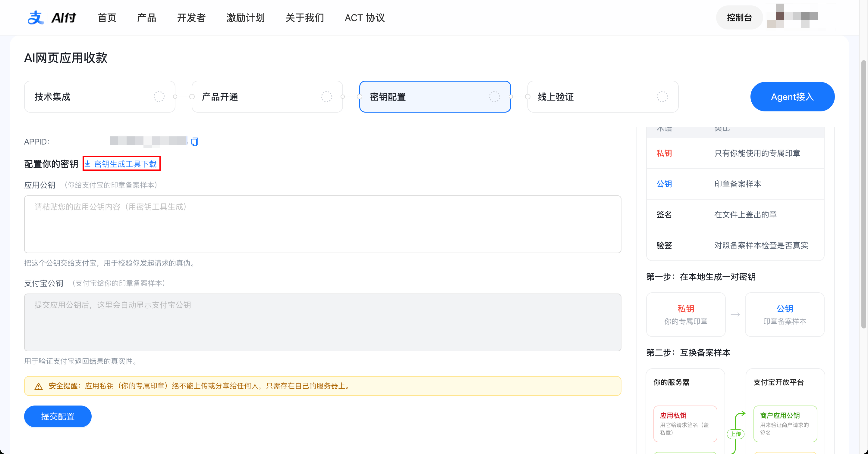Click the text 只有你能使用的专属印章
The height and width of the screenshot is (454, 868).
757,154
